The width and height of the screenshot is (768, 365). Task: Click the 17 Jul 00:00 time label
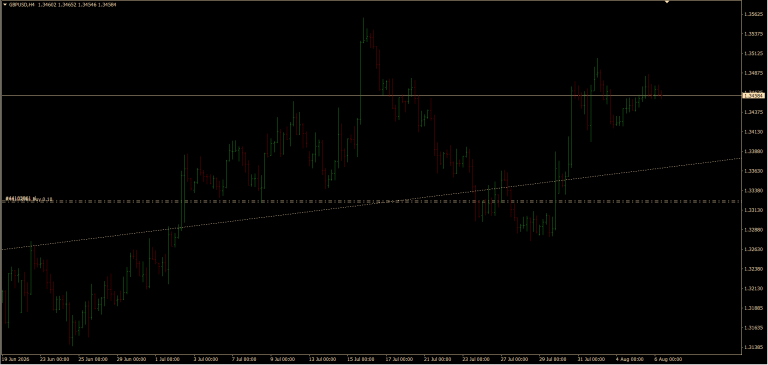tap(399, 359)
